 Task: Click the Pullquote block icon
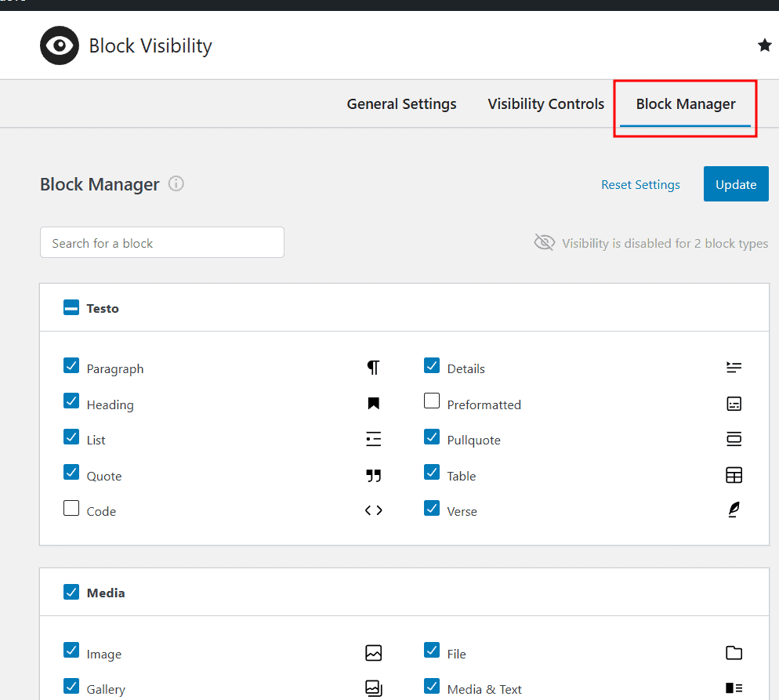(734, 439)
